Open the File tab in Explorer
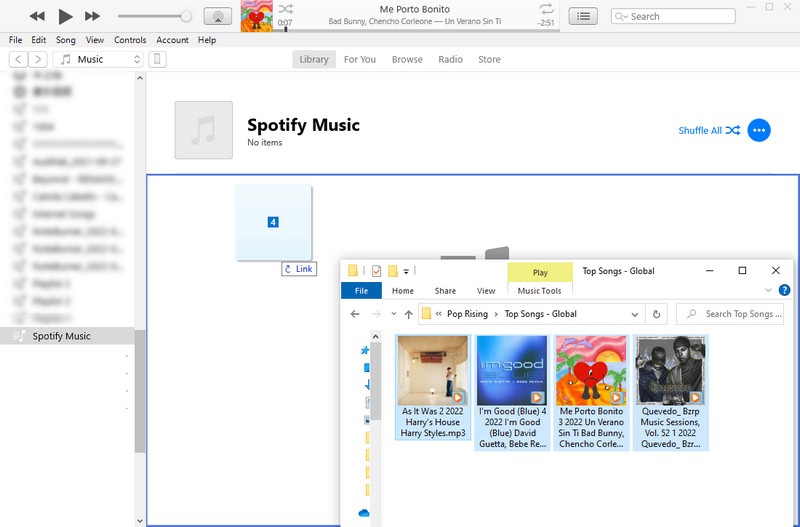Image resolution: width=800 pixels, height=527 pixels. tap(361, 291)
